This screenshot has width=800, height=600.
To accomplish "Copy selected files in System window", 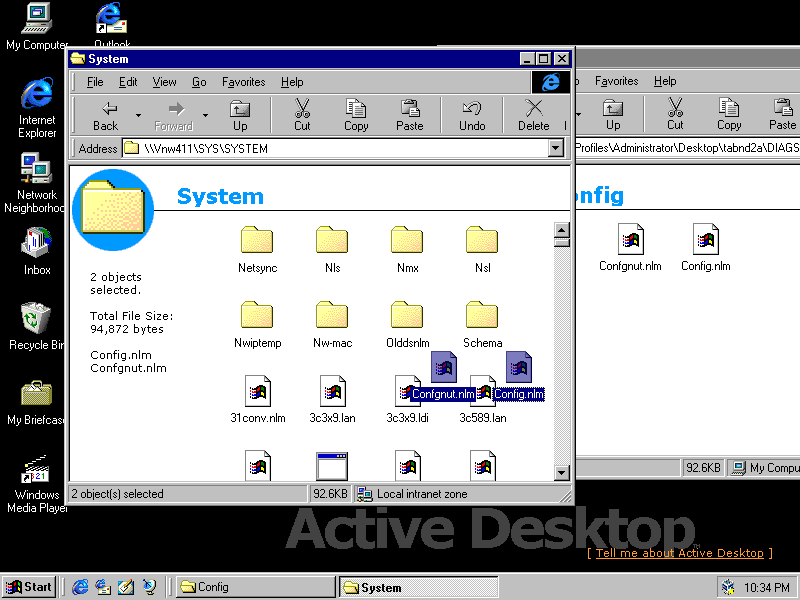I will tap(356, 116).
